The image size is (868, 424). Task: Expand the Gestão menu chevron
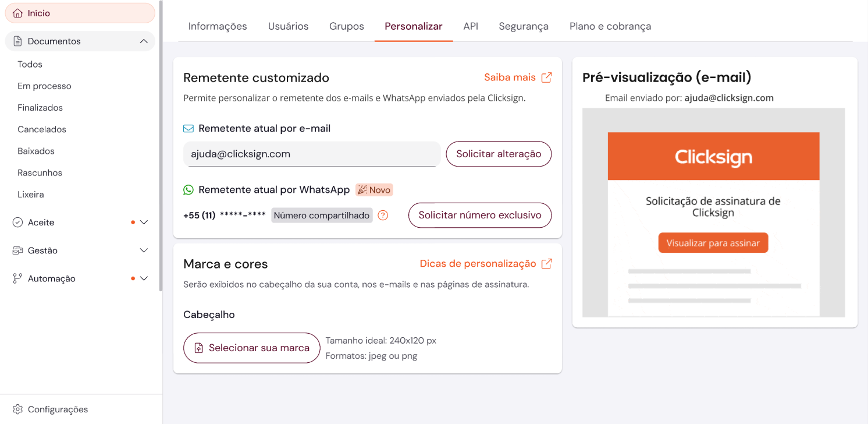(144, 250)
